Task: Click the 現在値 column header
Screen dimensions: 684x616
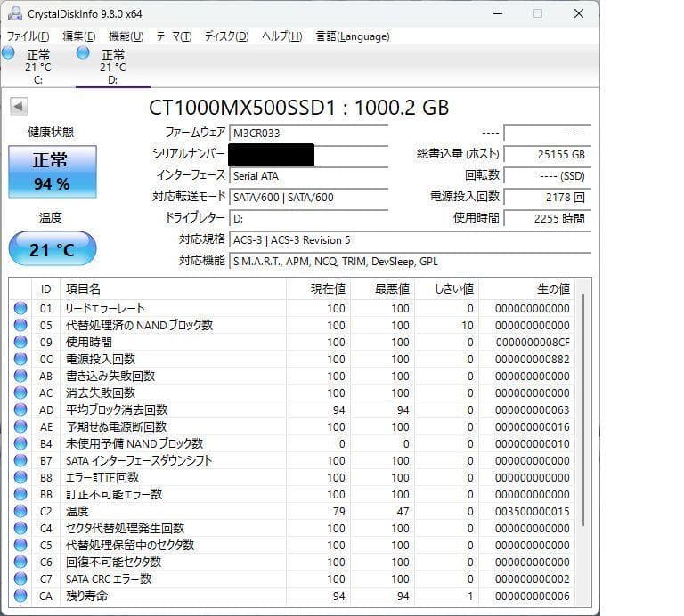Action: pyautogui.click(x=318, y=289)
